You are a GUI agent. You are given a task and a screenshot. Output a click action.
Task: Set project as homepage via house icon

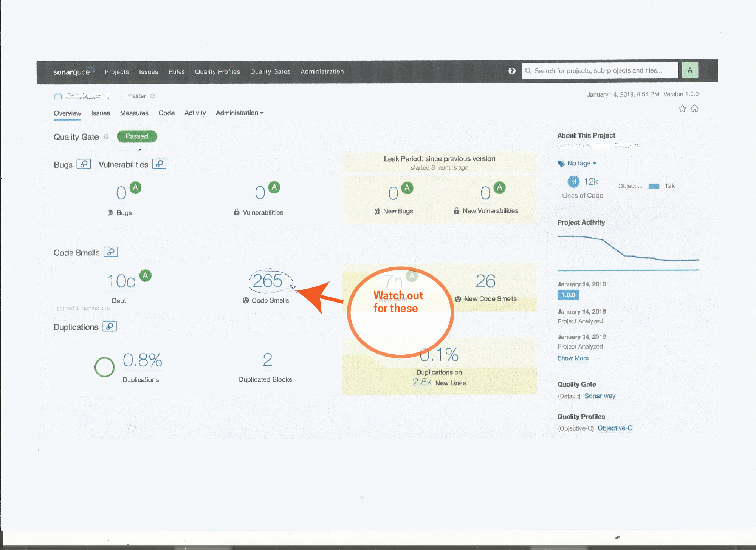tap(694, 109)
